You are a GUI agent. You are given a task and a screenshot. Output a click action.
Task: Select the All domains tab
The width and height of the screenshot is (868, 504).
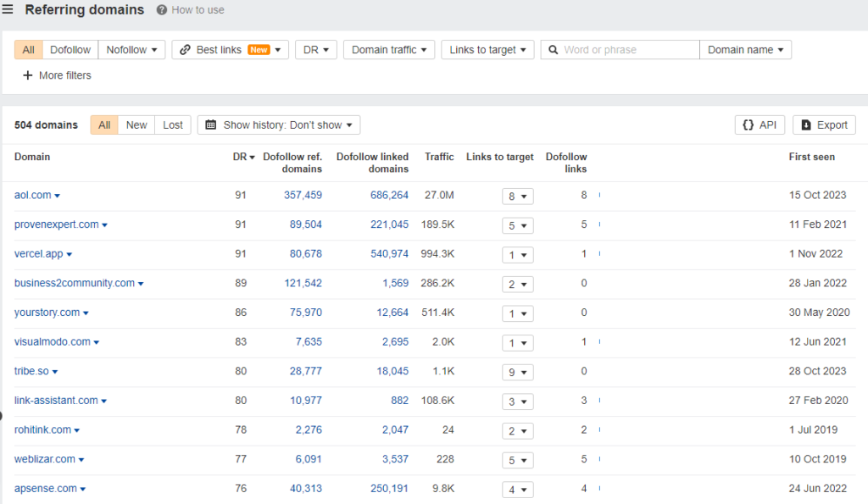point(103,125)
